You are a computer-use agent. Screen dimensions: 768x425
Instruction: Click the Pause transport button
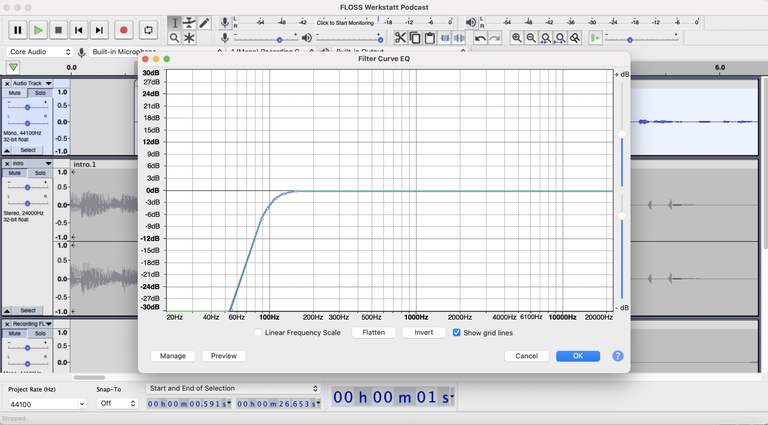pos(18,30)
